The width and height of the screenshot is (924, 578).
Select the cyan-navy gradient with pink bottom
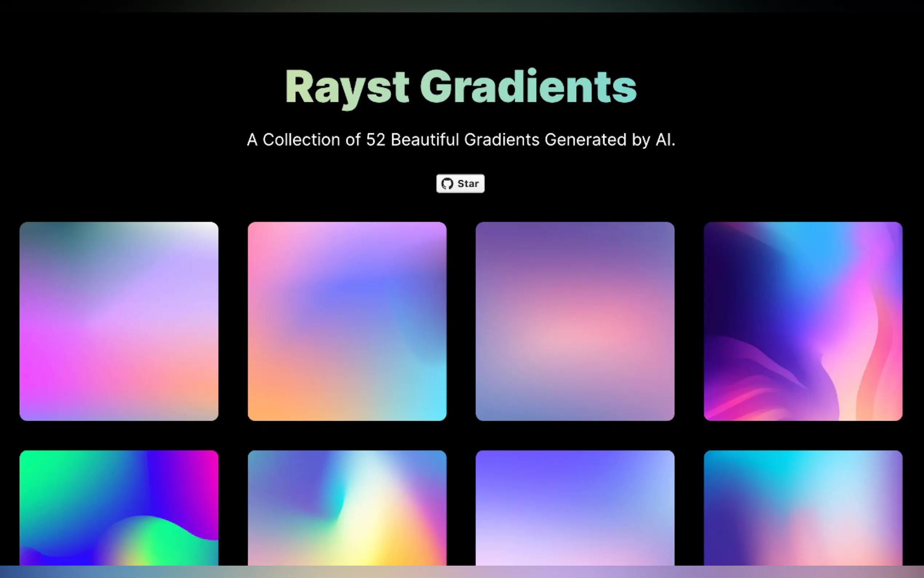[x=803, y=508]
